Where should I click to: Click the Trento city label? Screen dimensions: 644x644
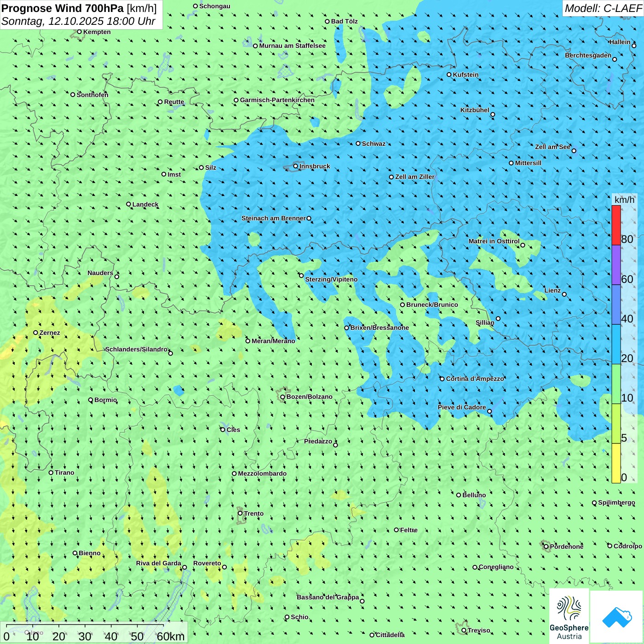[254, 513]
